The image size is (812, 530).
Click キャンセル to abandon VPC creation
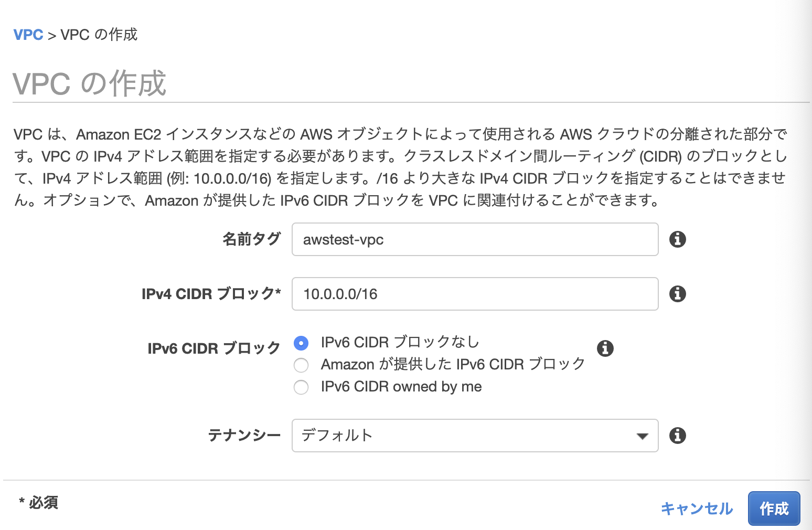pos(697,508)
